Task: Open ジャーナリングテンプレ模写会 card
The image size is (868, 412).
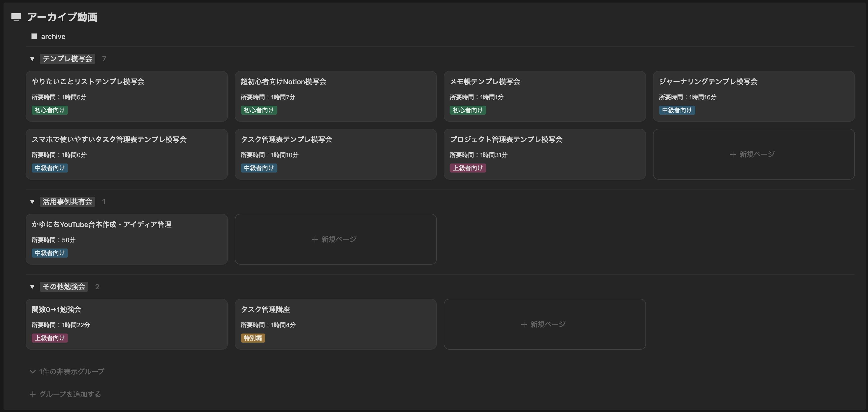Action: 754,96
